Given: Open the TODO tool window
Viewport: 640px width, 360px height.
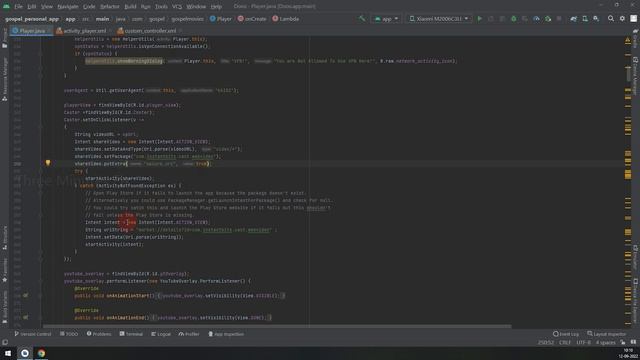Looking at the screenshot, I should (x=69, y=334).
